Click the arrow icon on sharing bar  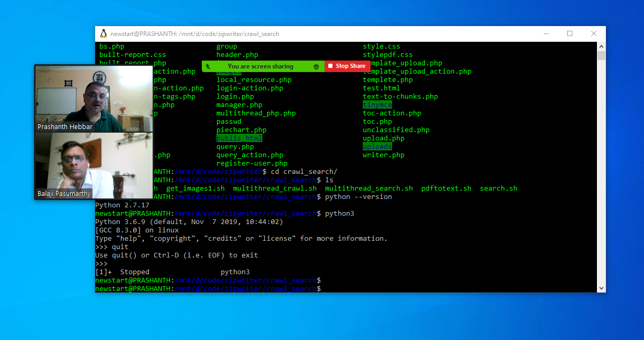[x=208, y=66]
